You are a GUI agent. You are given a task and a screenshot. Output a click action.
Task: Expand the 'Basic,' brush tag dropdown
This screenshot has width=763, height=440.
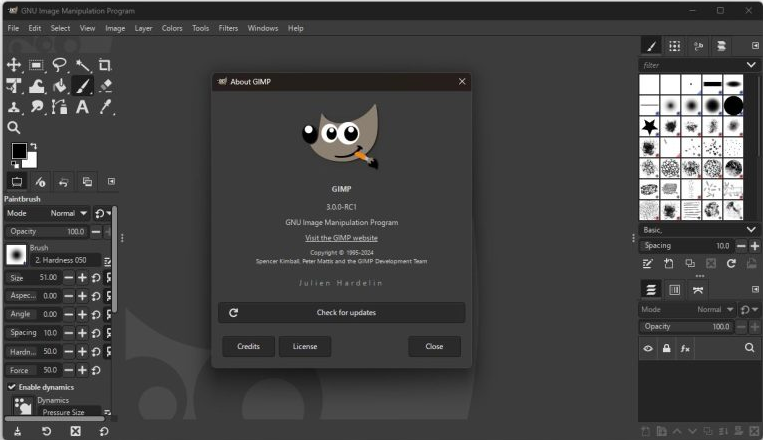click(x=751, y=230)
